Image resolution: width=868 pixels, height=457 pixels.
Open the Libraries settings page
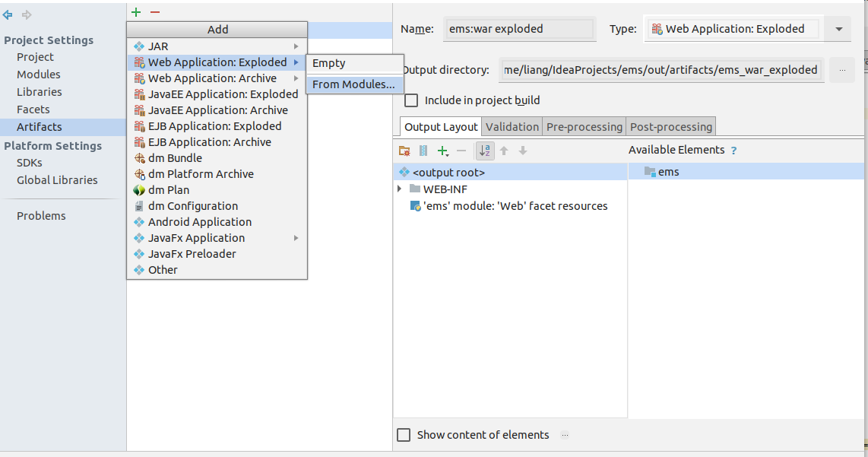[x=39, y=92]
